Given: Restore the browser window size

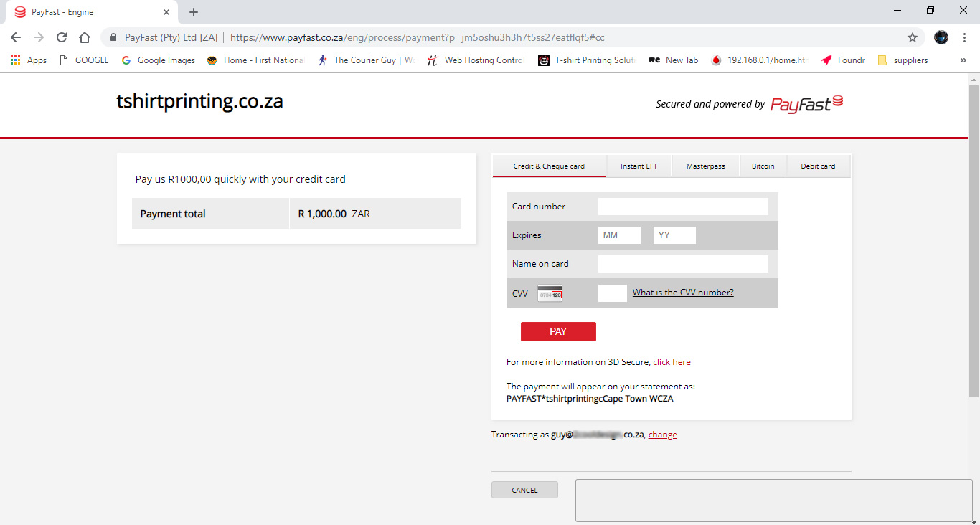Looking at the screenshot, I should 930,10.
